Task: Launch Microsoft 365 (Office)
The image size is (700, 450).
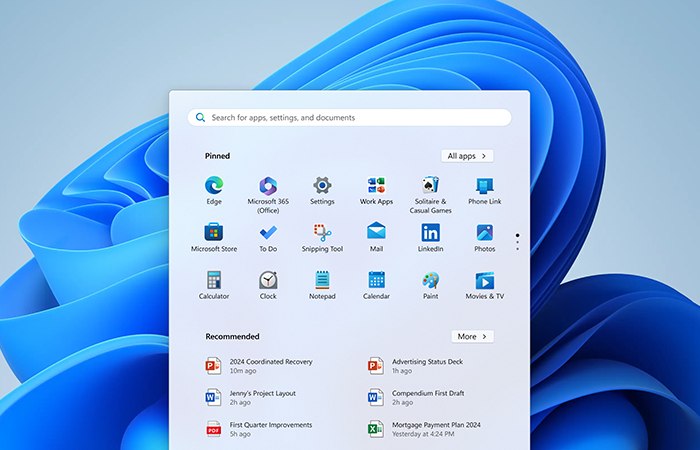Action: point(268,195)
